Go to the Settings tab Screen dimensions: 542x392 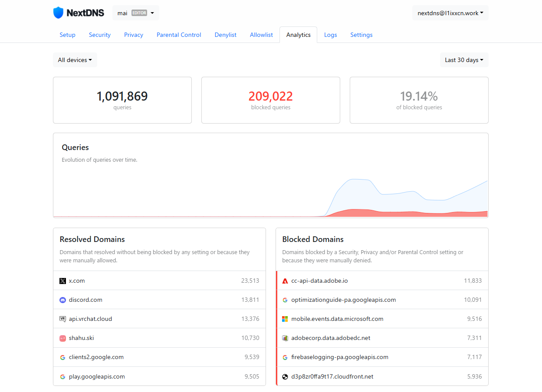tap(361, 35)
